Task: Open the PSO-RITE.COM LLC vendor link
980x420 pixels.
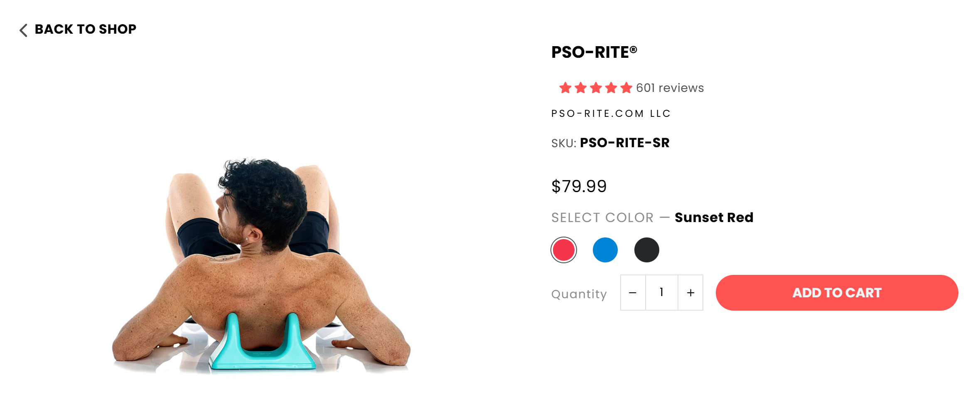Action: point(611,114)
